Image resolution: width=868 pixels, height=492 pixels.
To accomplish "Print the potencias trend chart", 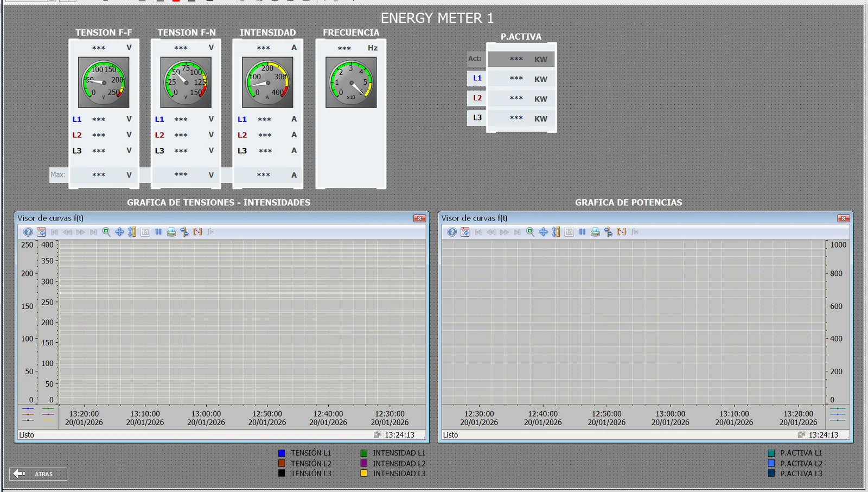I will pyautogui.click(x=595, y=232).
